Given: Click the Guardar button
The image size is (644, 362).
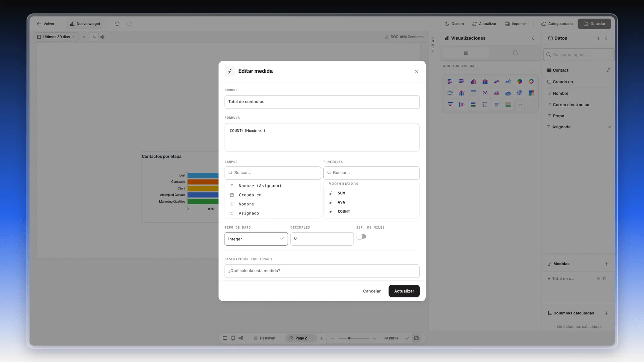Looking at the screenshot, I should pos(594,24).
